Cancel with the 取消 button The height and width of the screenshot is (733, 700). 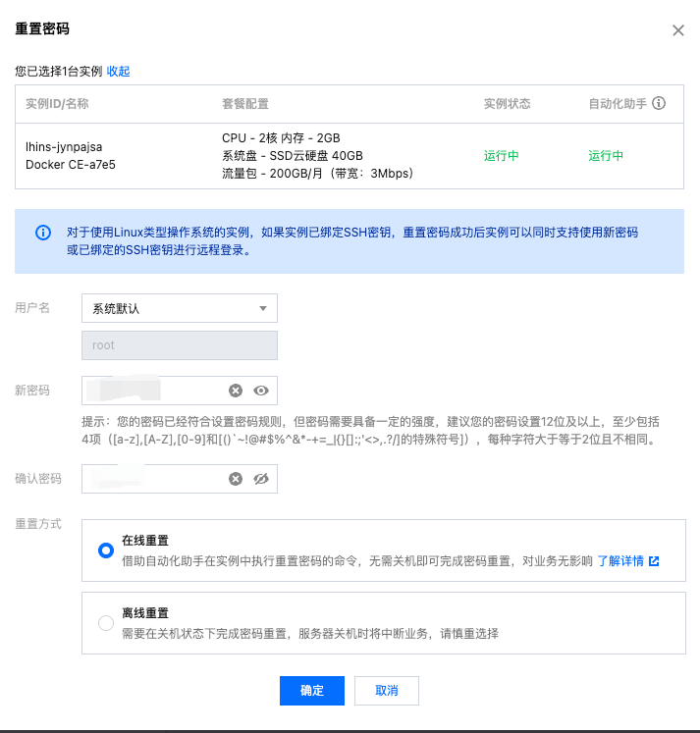387,690
